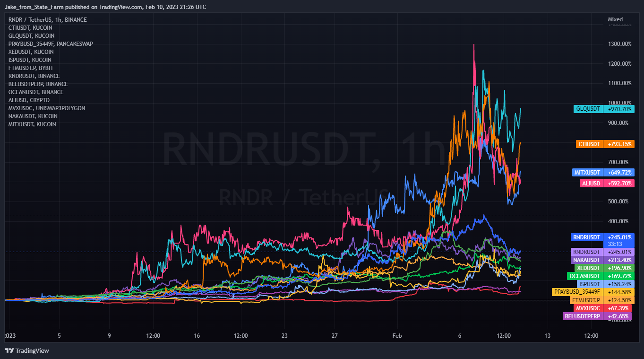Click the TradingView logo at the bottom
644x359 pixels.
pos(26,350)
